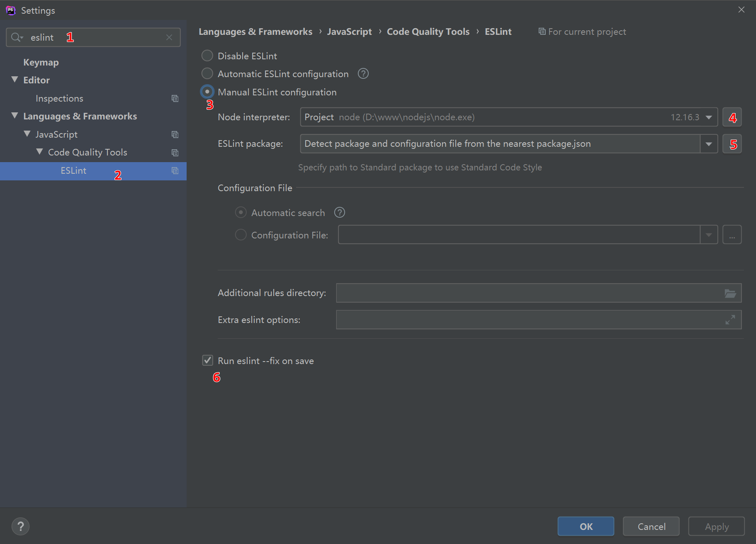Open the help button at bottom left
This screenshot has width=756, height=544.
21,527
